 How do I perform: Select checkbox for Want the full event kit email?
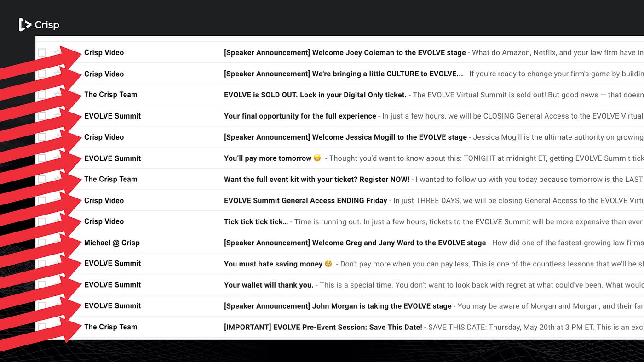(42, 179)
